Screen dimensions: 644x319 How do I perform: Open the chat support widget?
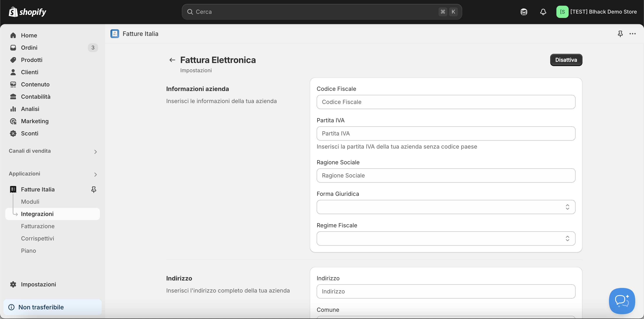point(622,301)
